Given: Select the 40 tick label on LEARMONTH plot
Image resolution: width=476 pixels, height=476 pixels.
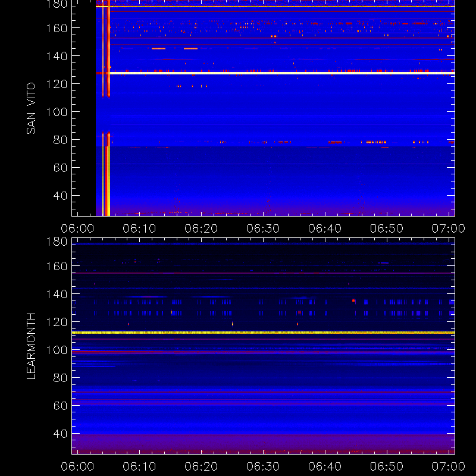Looking at the screenshot, I should 60,434.
